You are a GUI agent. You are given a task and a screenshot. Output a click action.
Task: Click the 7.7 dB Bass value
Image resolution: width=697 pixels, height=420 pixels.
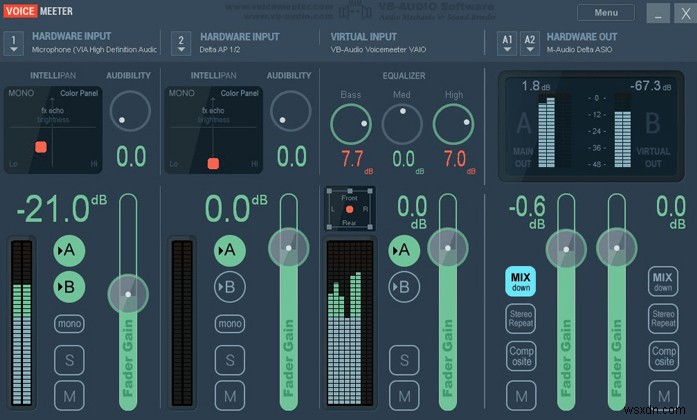(x=357, y=161)
